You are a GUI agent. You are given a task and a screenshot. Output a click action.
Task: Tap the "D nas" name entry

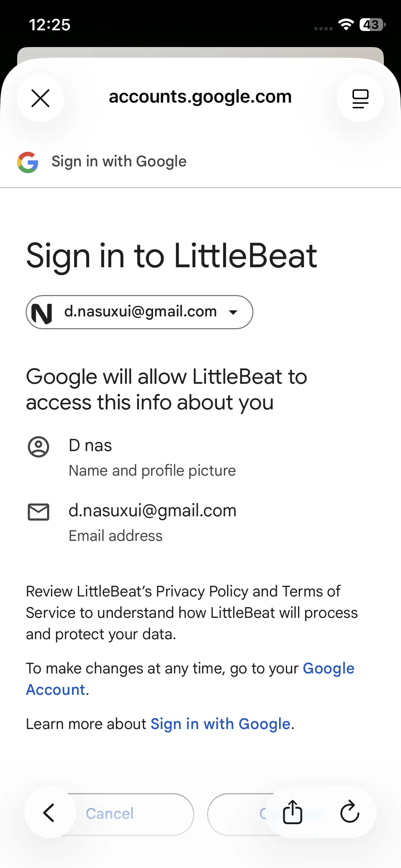pos(90,446)
